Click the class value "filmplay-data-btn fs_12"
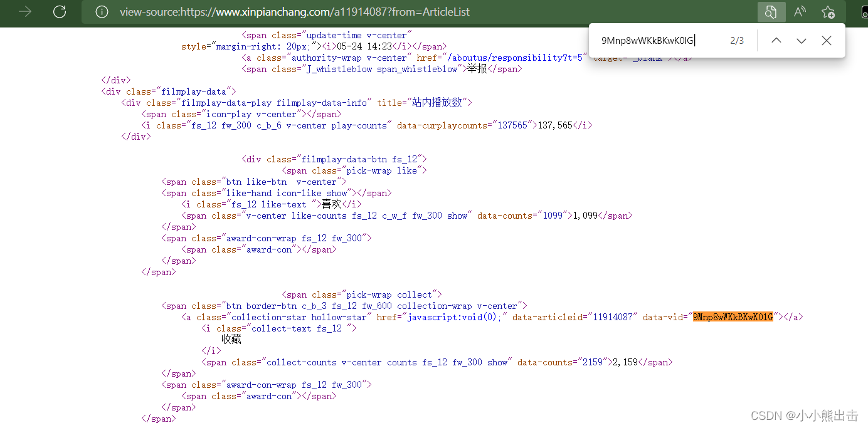This screenshot has width=868, height=428. 359,159
